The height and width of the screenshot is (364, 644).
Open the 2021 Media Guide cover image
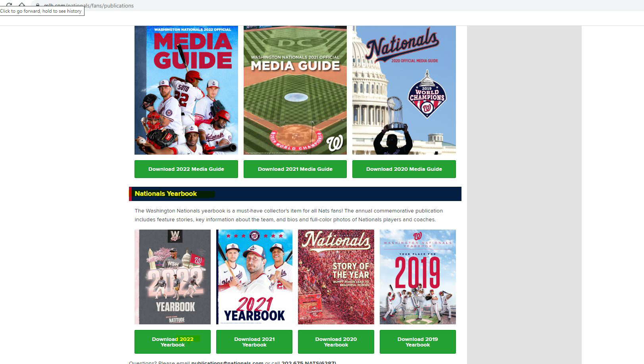(x=295, y=90)
